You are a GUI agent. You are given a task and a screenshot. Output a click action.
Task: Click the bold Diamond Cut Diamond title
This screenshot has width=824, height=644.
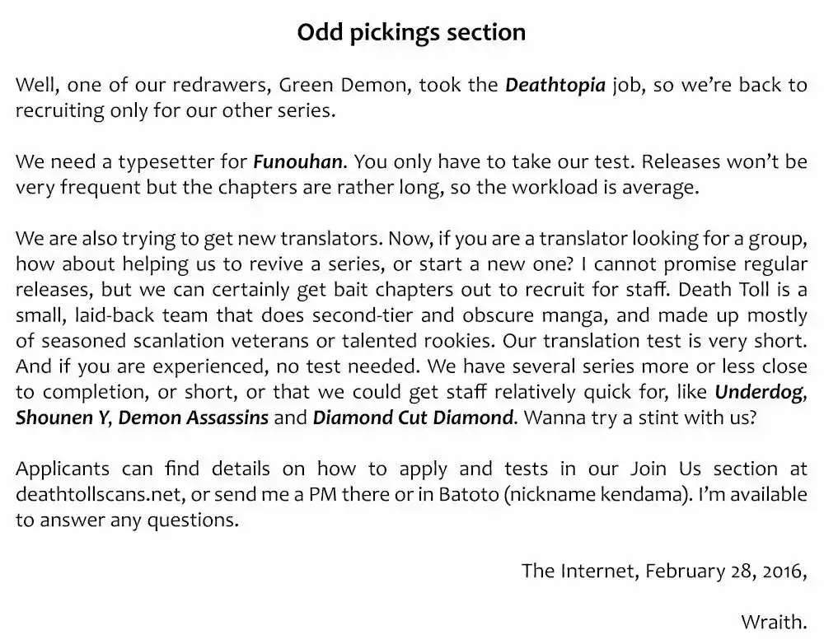coord(413,418)
